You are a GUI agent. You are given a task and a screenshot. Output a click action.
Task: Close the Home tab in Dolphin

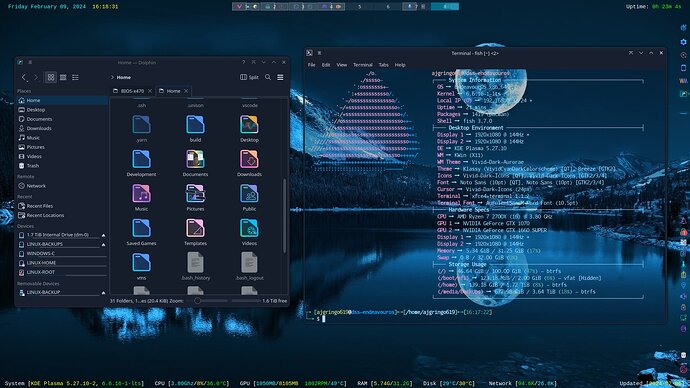pyautogui.click(x=186, y=91)
